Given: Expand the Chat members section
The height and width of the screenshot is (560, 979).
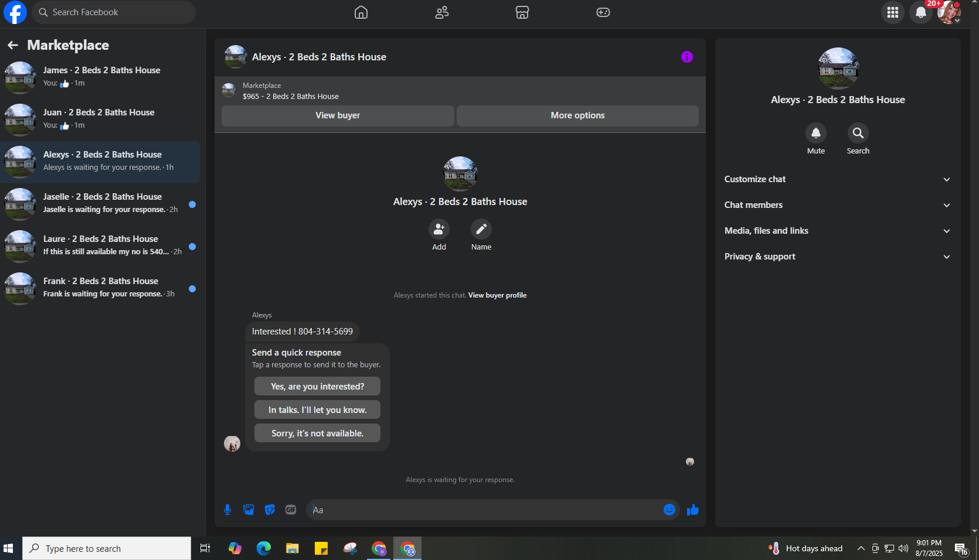Looking at the screenshot, I should click(x=838, y=205).
